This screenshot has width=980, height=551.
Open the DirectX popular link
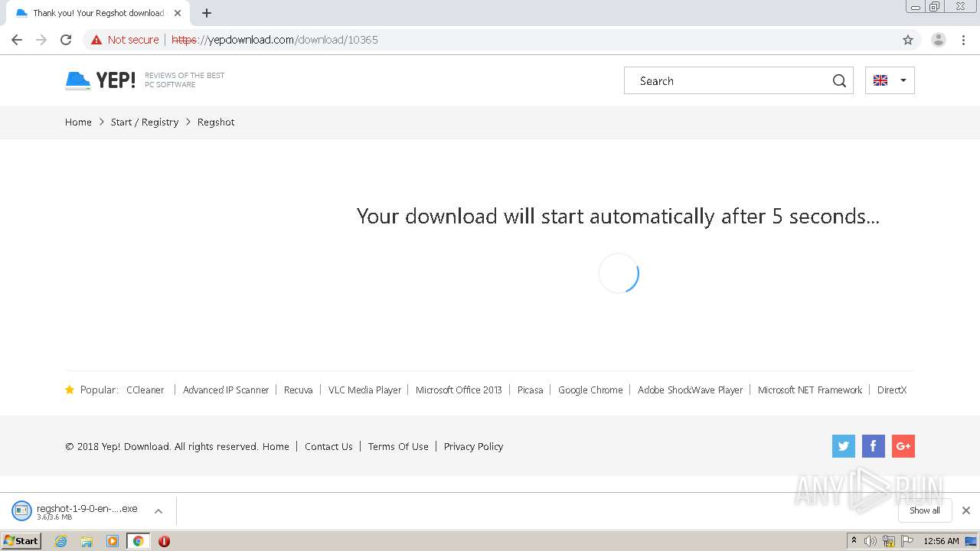pos(892,390)
